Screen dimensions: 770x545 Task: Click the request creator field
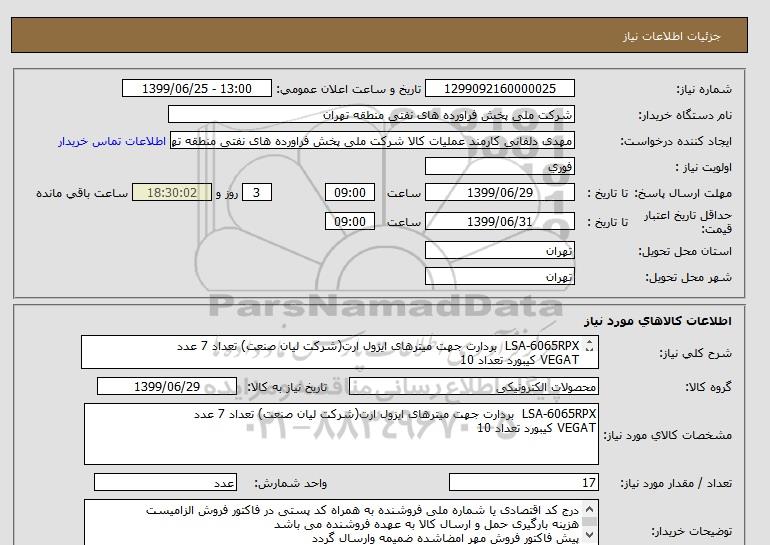click(x=372, y=141)
